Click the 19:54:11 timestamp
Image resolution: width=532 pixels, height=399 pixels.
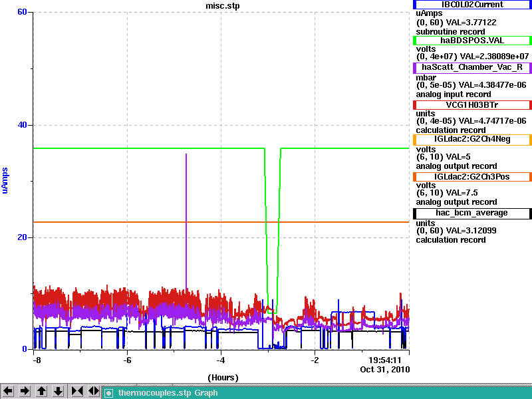click(x=385, y=360)
